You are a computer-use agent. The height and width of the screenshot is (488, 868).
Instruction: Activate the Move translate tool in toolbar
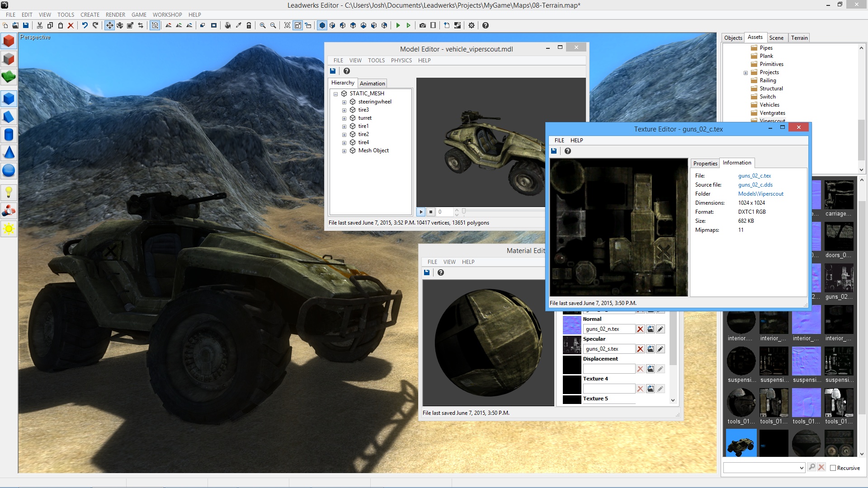coord(109,25)
